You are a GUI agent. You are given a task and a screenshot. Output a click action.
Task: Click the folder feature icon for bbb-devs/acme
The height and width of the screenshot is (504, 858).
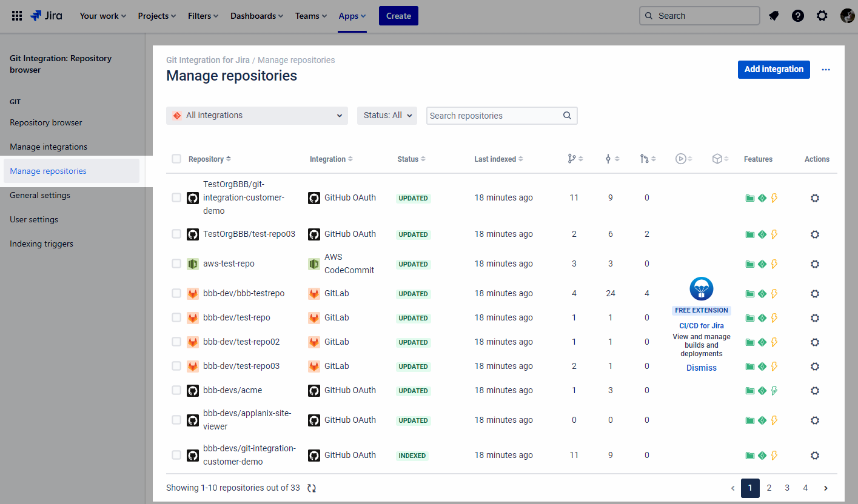pyautogui.click(x=750, y=391)
